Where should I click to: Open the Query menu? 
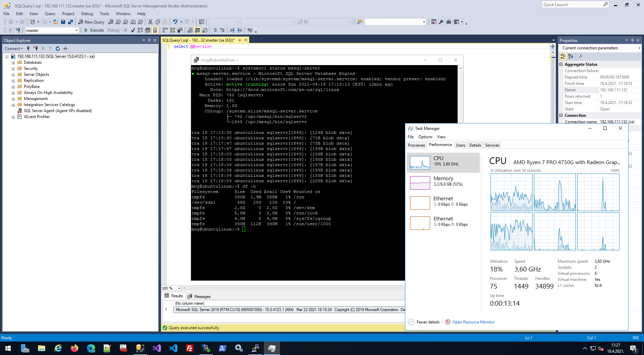(50, 14)
